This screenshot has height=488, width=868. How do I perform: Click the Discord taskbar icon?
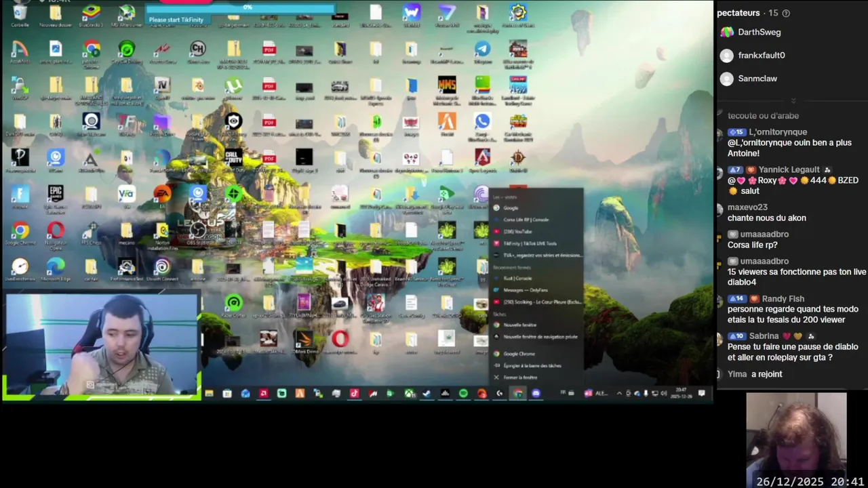coord(536,393)
